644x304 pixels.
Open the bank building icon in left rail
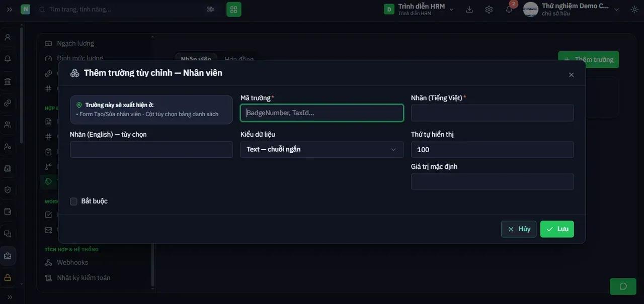pyautogui.click(x=8, y=81)
